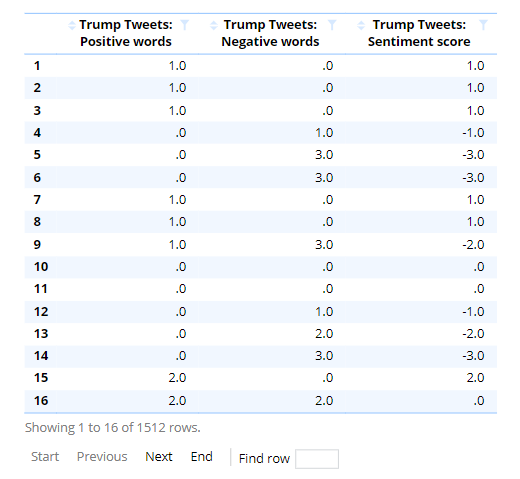
Task: Jump to the End of the table
Action: [202, 456]
